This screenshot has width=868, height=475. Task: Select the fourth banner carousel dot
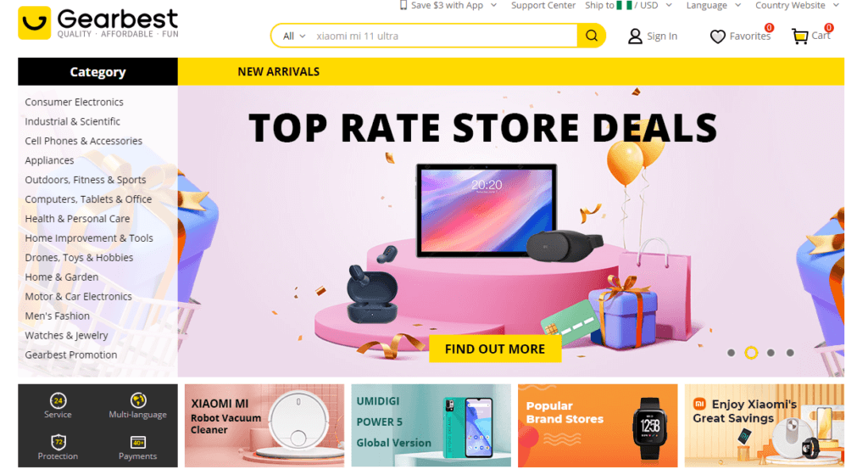(x=790, y=353)
